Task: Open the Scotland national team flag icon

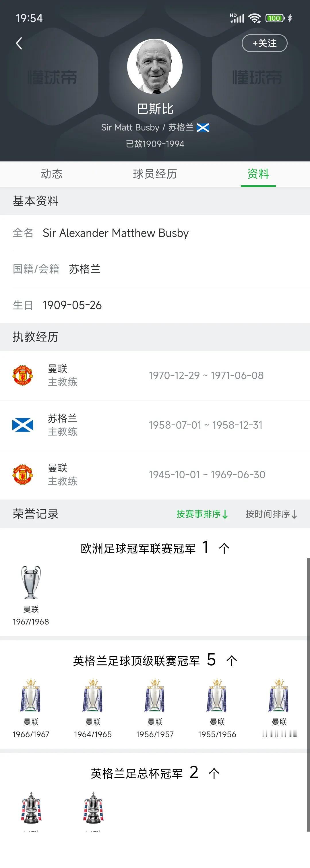Action: tap(23, 425)
